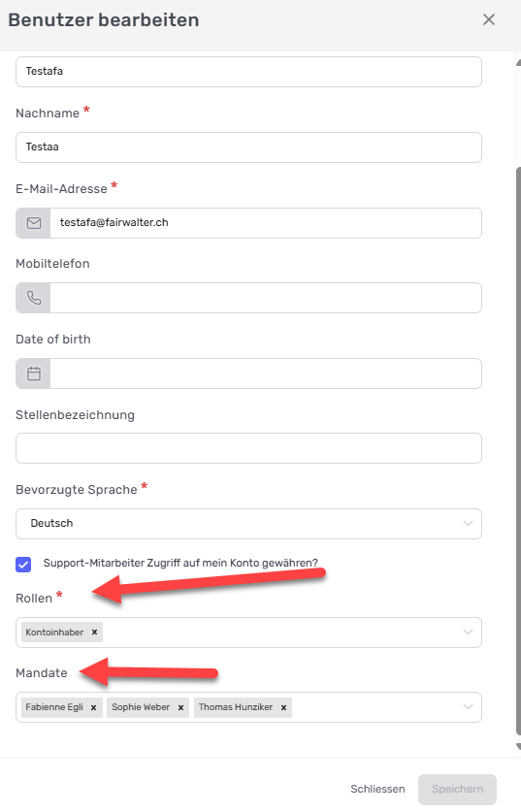
Task: Click the email address input field
Action: pyautogui.click(x=266, y=223)
